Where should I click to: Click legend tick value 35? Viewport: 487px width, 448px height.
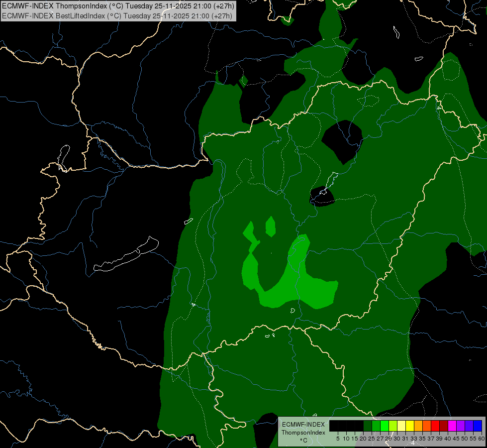[422, 439]
